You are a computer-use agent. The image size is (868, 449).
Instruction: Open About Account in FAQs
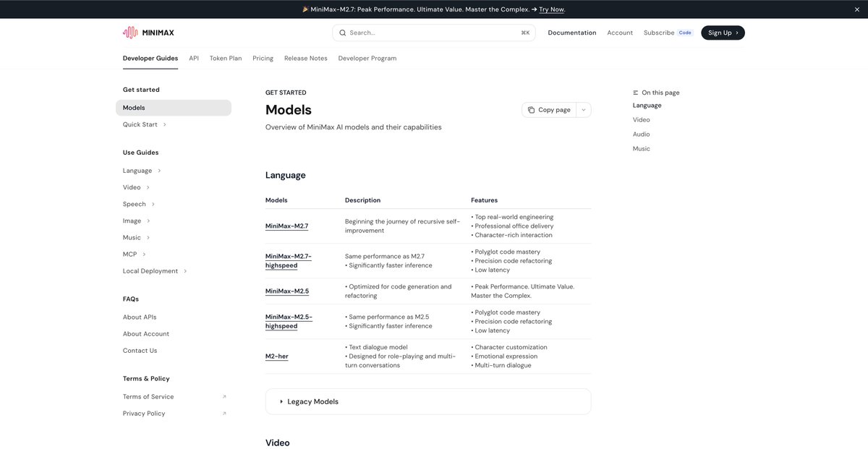pyautogui.click(x=146, y=334)
